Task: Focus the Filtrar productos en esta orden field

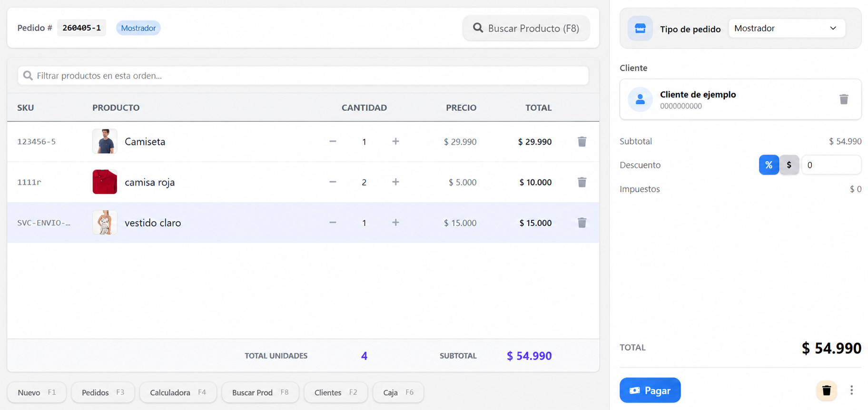Action: click(x=303, y=76)
